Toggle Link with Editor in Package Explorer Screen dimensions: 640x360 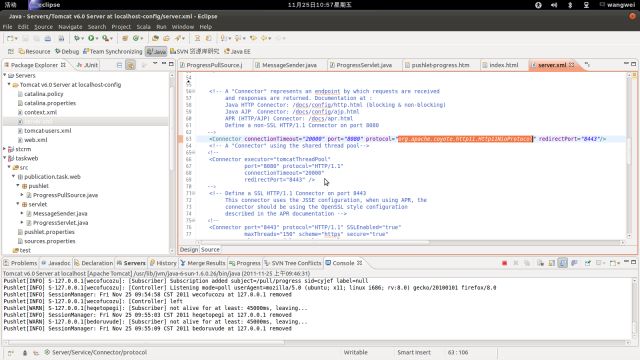pyautogui.click(x=131, y=65)
